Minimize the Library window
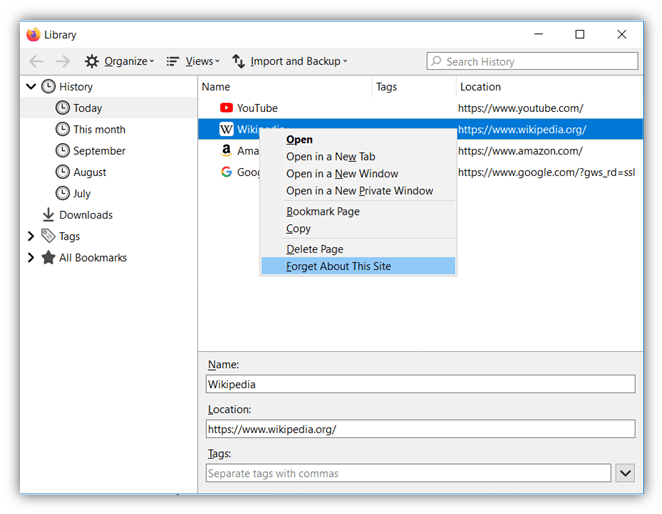 point(538,34)
